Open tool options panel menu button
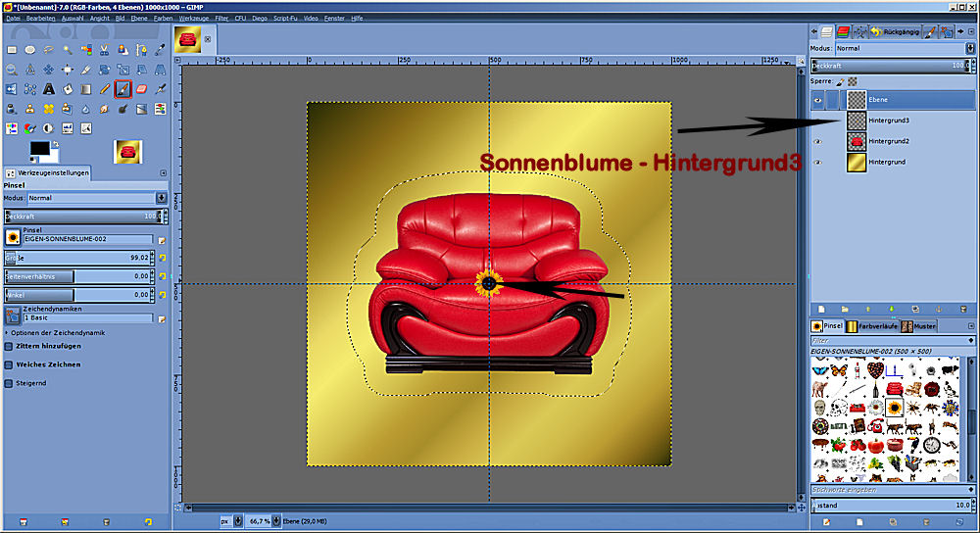The image size is (980, 533). [x=163, y=173]
